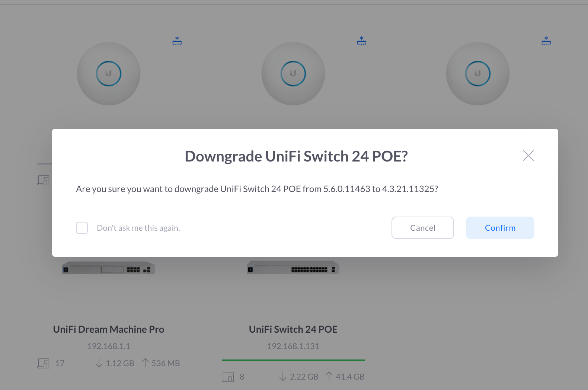Viewport: 588px width, 390px height.
Task: Click the wired uplink icon on the middle access point
Action: coord(362,41)
